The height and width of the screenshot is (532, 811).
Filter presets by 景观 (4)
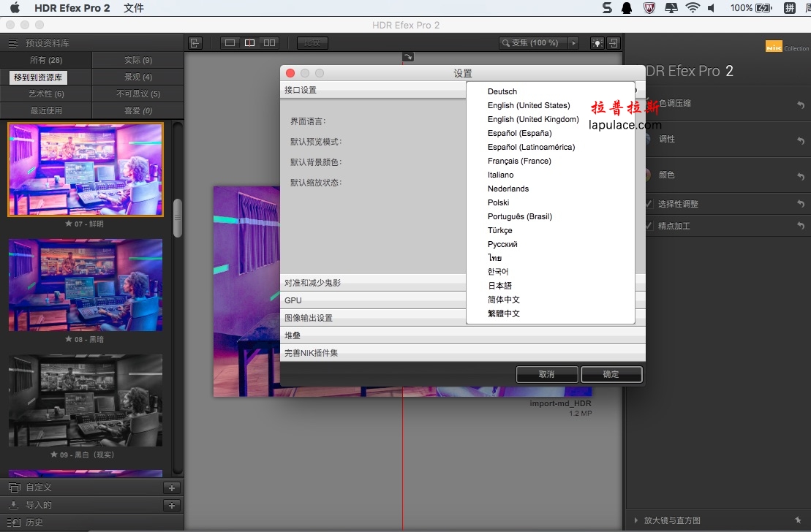coord(138,77)
